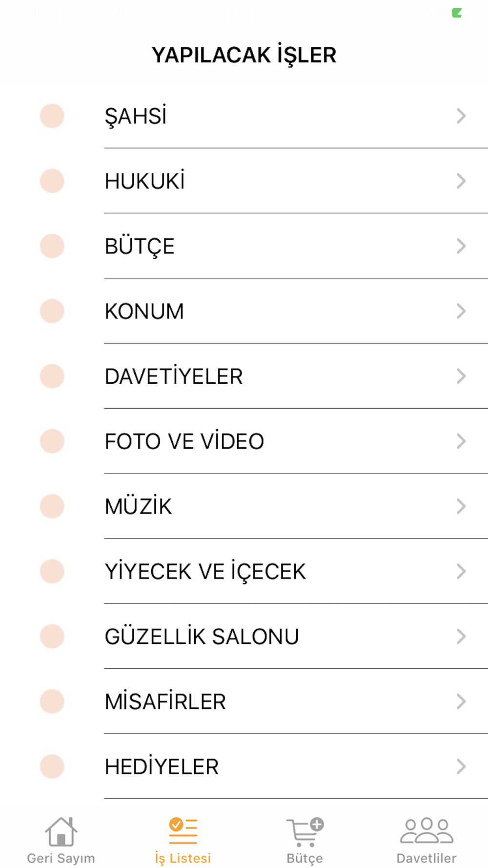Image resolution: width=488 pixels, height=868 pixels.
Task: Tap the Bütçe shopping cart icon
Action: (x=305, y=832)
